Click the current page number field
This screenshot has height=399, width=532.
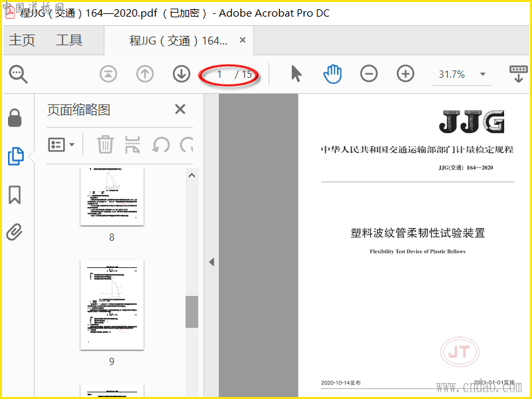219,74
